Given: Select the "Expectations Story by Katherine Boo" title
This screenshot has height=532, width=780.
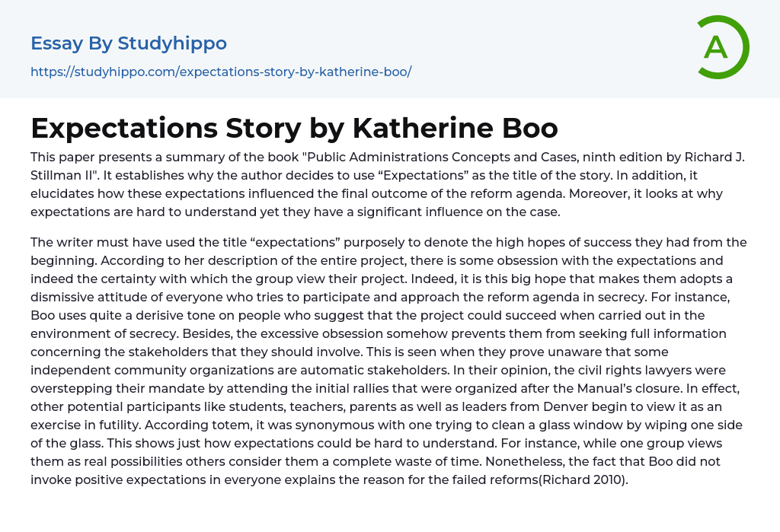Looking at the screenshot, I should pyautogui.click(x=294, y=128).
